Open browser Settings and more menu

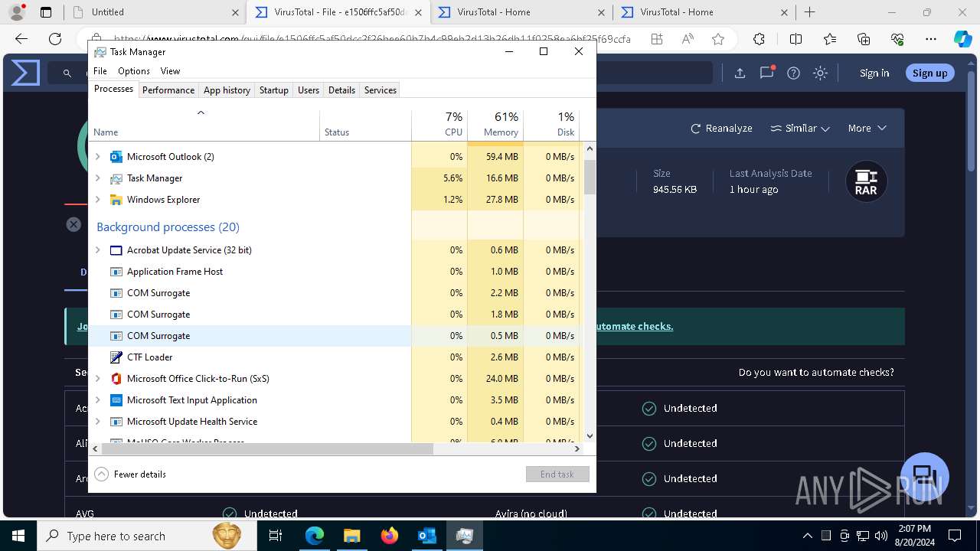931,39
